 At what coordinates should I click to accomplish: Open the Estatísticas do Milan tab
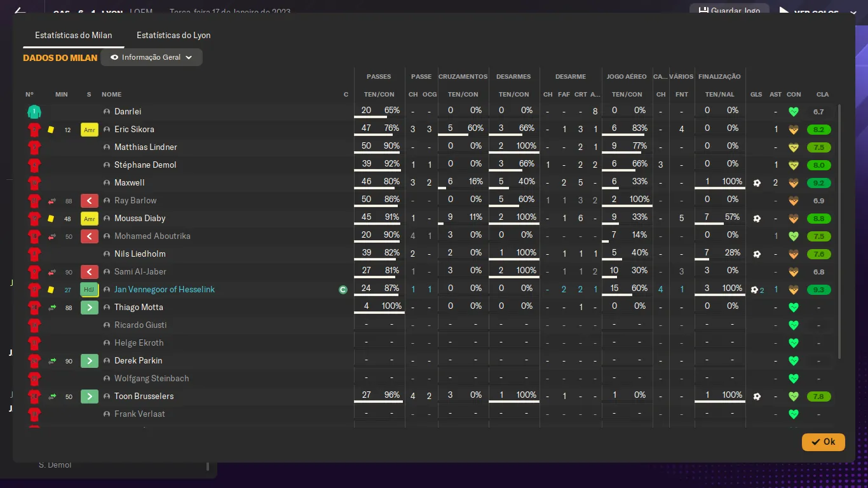[74, 35]
